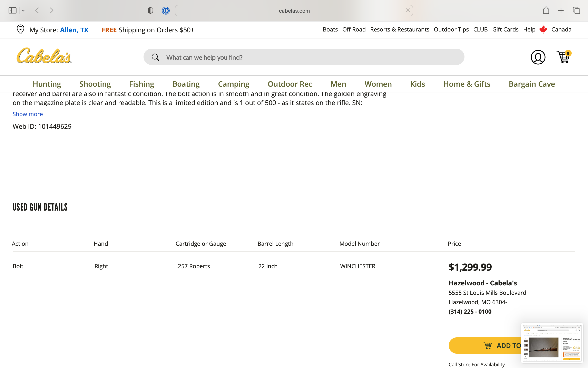Click the cabelas.com address bar
The image size is (588, 368).
point(294,11)
